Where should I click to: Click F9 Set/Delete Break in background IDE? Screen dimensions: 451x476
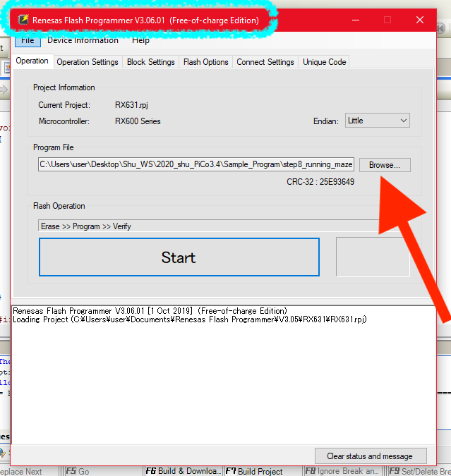[420, 471]
